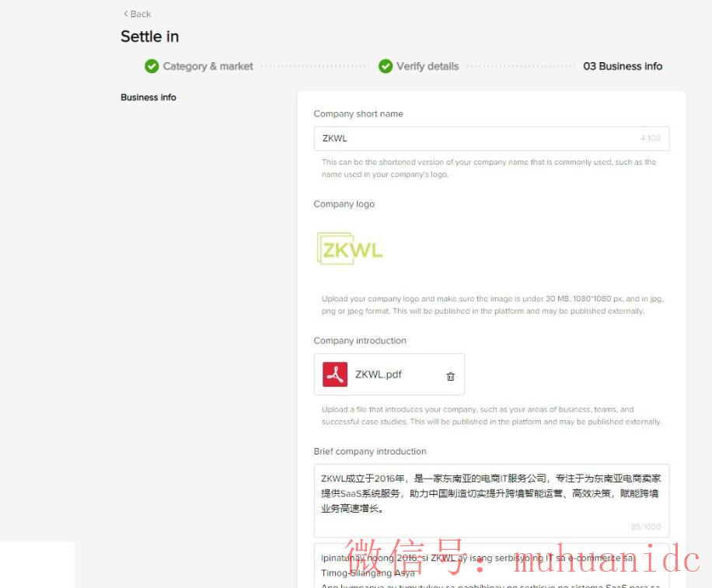Click the 4/100 character counter
The image size is (712, 588).
[650, 138]
